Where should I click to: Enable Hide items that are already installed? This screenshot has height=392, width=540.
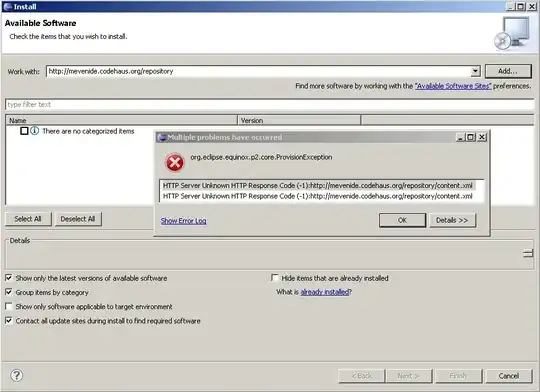(x=275, y=278)
